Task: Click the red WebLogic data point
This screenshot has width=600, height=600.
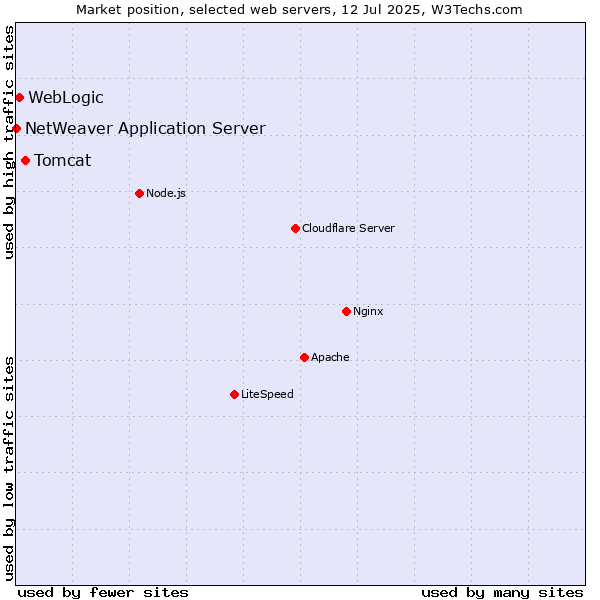Action: pos(20,98)
